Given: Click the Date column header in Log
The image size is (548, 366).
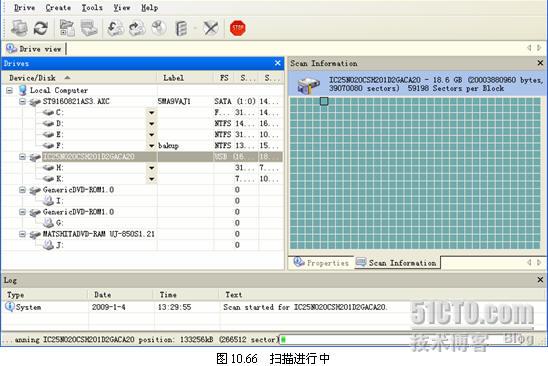Looking at the screenshot, I should coord(120,295).
